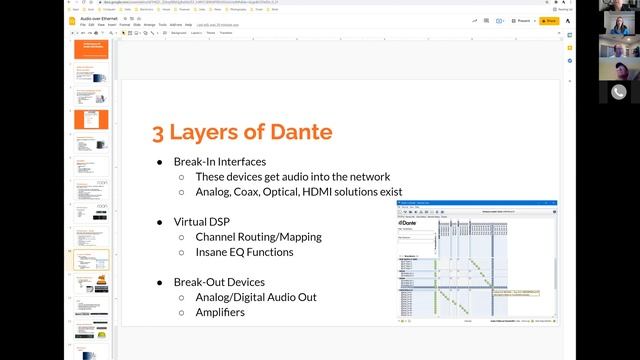Image resolution: width=640 pixels, height=360 pixels.
Task: Click the 'Break-Out Devices' bullet
Action: pos(219,282)
